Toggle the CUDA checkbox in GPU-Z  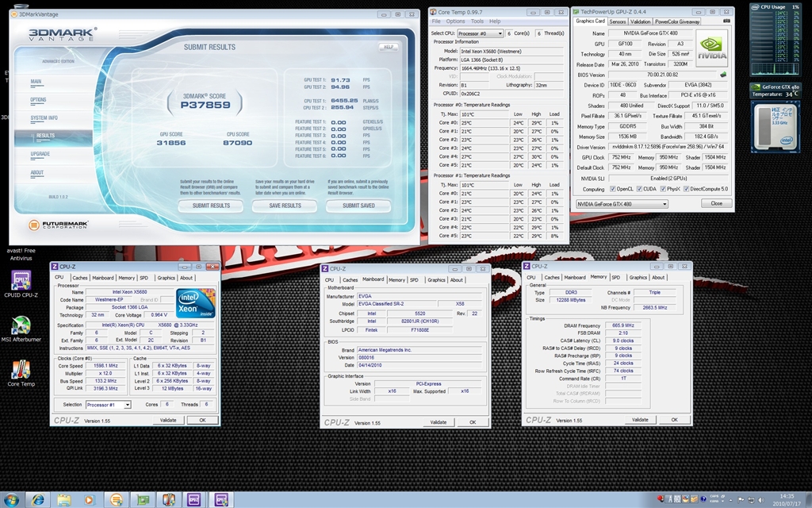click(x=641, y=189)
